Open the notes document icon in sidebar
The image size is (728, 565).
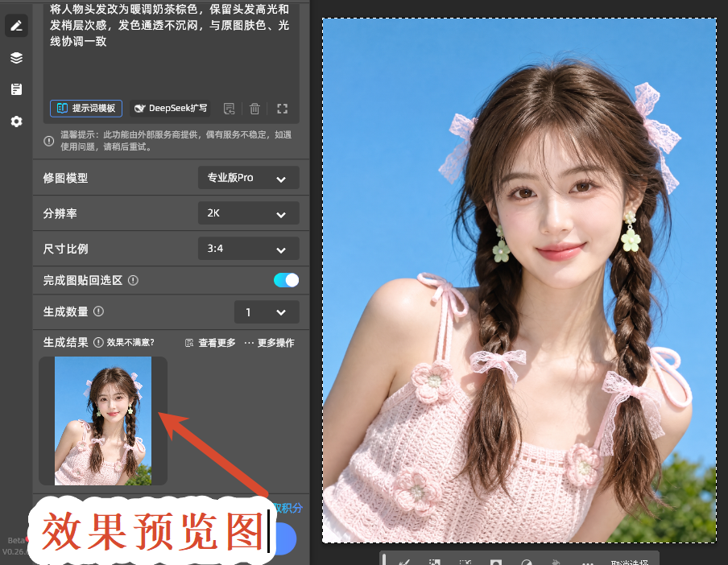pos(16,89)
